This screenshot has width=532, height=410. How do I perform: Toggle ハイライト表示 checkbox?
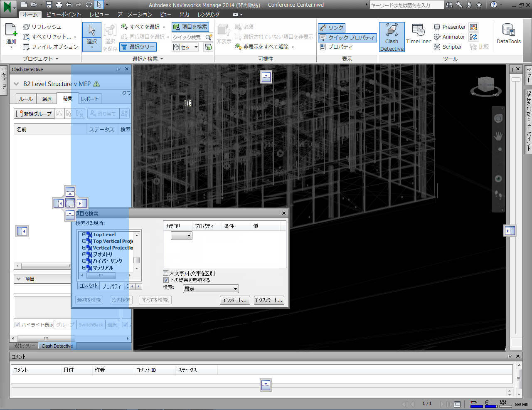point(17,325)
